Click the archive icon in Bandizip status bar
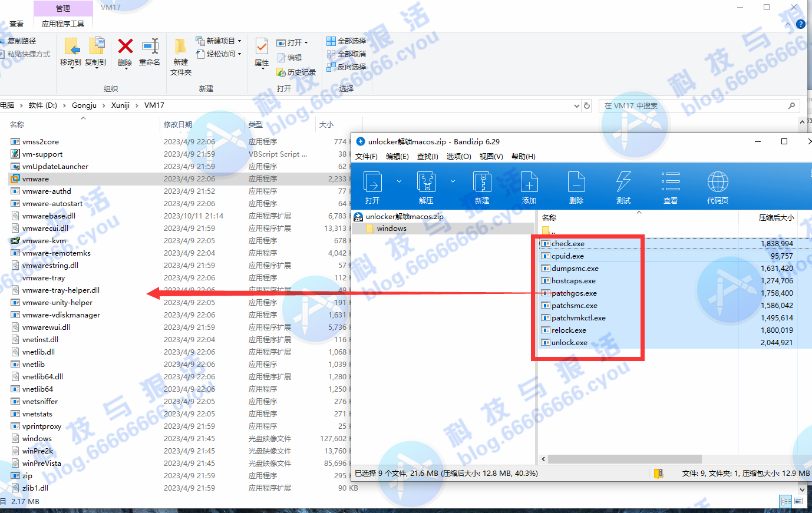This screenshot has height=513, width=812. click(x=659, y=473)
